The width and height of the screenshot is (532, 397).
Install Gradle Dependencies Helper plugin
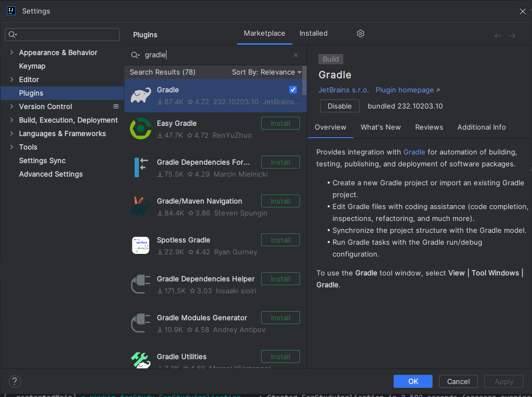[x=280, y=279]
